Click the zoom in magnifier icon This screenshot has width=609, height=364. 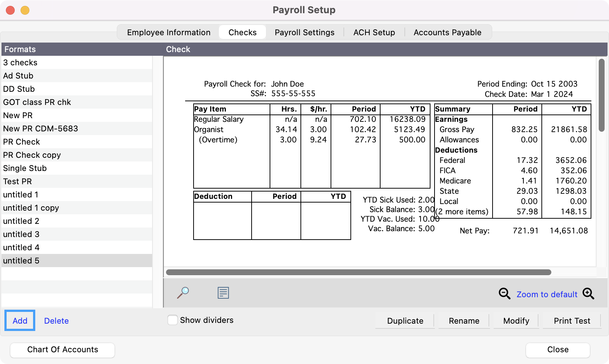click(588, 294)
